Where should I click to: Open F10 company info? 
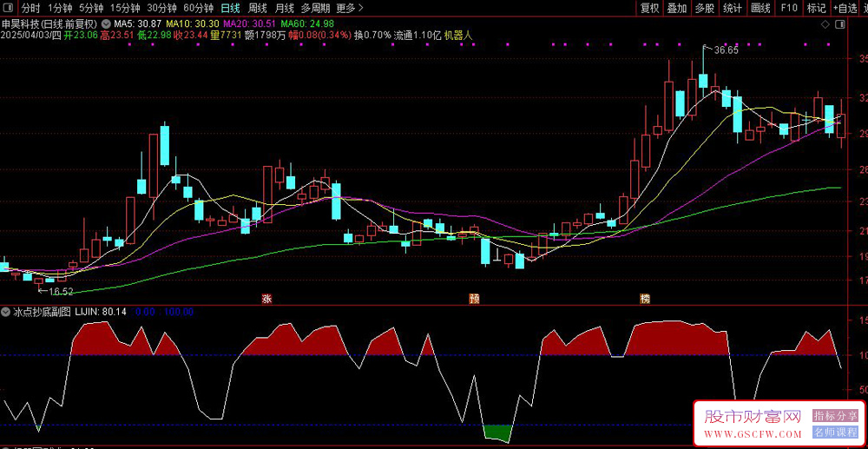pos(789,8)
